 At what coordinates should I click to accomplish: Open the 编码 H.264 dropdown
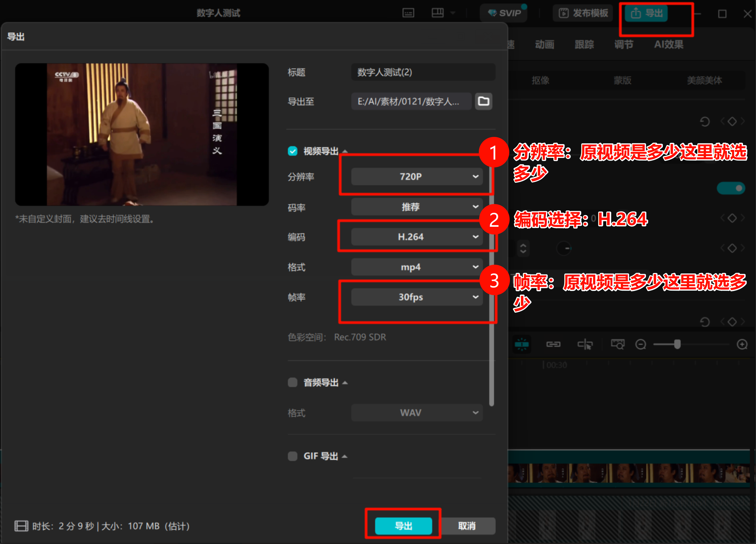point(416,237)
